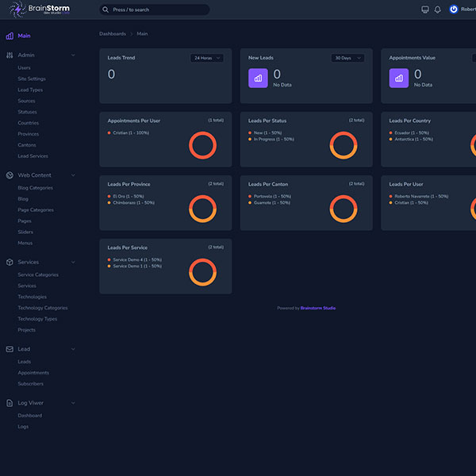Click the Main bar chart icon
The height and width of the screenshot is (476, 476).
coord(10,36)
